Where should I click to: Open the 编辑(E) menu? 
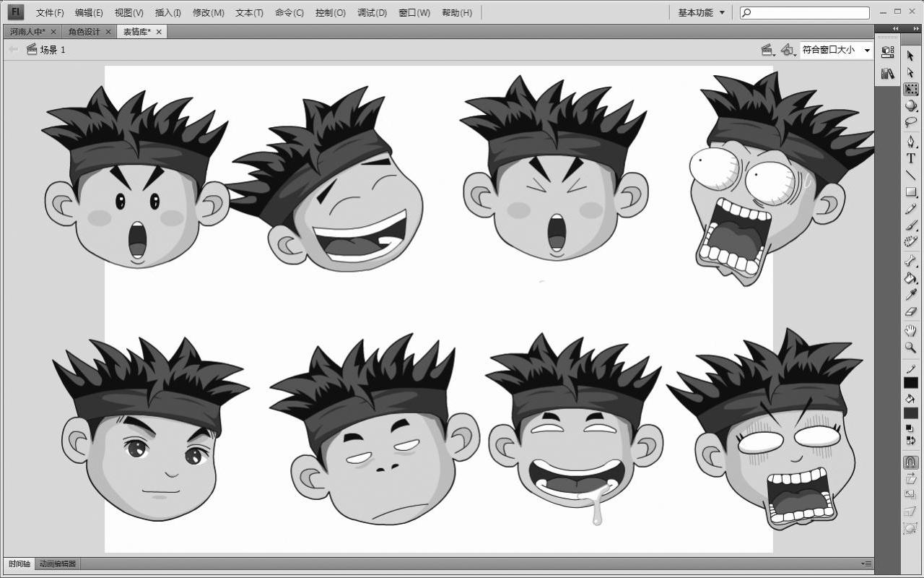(x=89, y=12)
